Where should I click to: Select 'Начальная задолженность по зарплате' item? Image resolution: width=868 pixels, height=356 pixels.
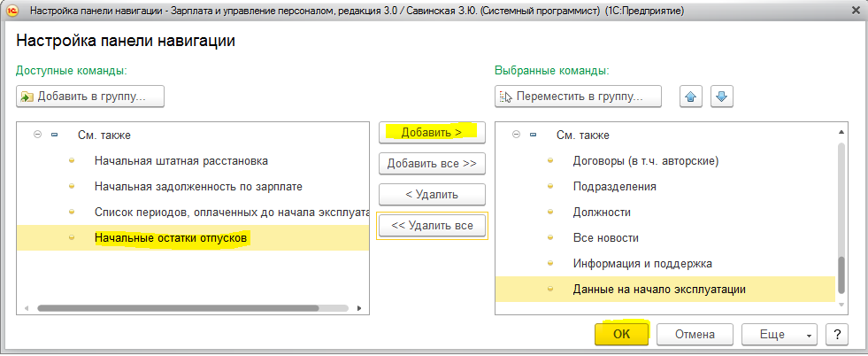(x=198, y=187)
